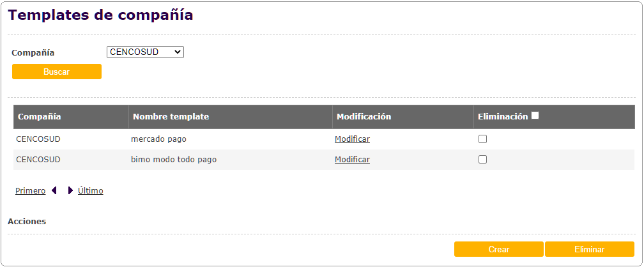
Task: Click the Nombre template column header
Action: coord(171,117)
